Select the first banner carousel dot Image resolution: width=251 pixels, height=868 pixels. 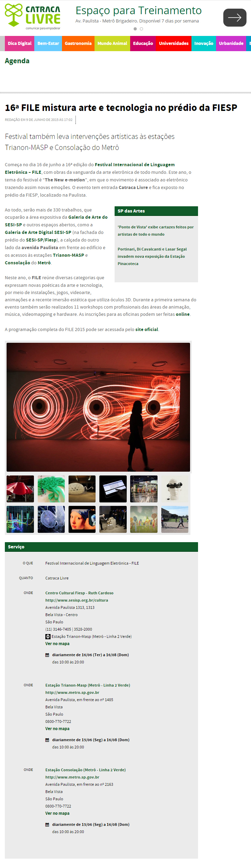pyautogui.click(x=135, y=29)
